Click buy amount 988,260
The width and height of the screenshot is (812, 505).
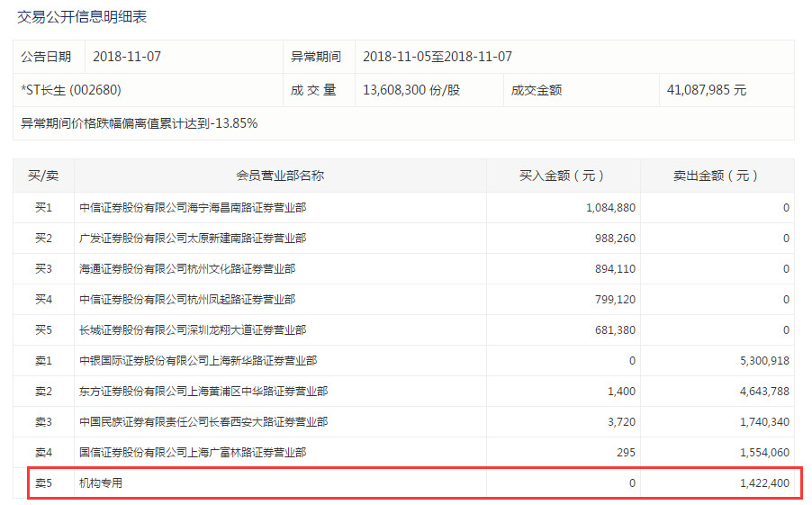click(615, 239)
